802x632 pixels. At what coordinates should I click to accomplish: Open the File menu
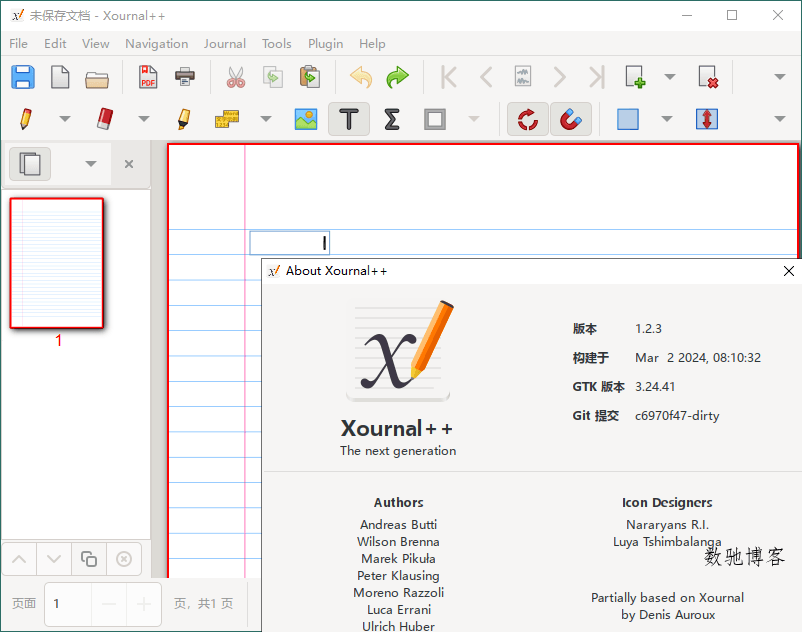pos(18,43)
